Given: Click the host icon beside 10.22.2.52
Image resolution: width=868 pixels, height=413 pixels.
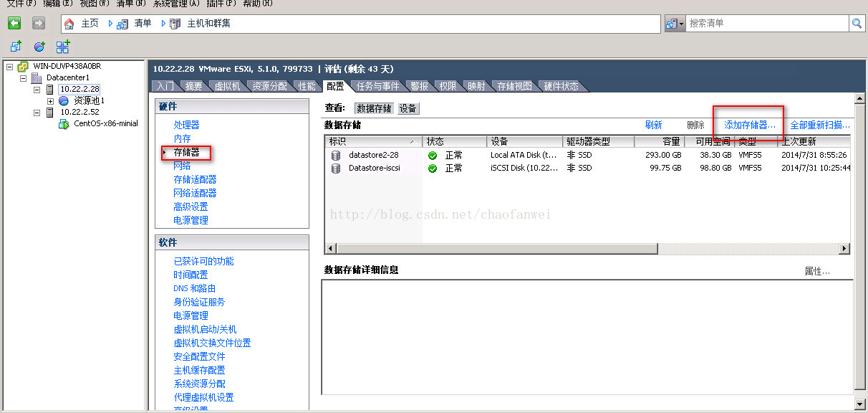Looking at the screenshot, I should [49, 113].
